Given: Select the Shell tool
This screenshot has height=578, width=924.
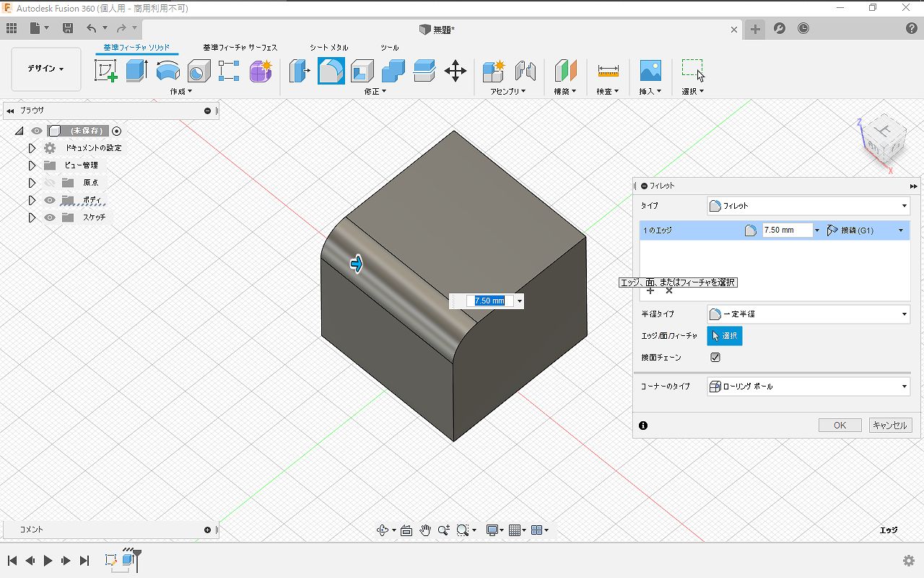Looking at the screenshot, I should [362, 71].
